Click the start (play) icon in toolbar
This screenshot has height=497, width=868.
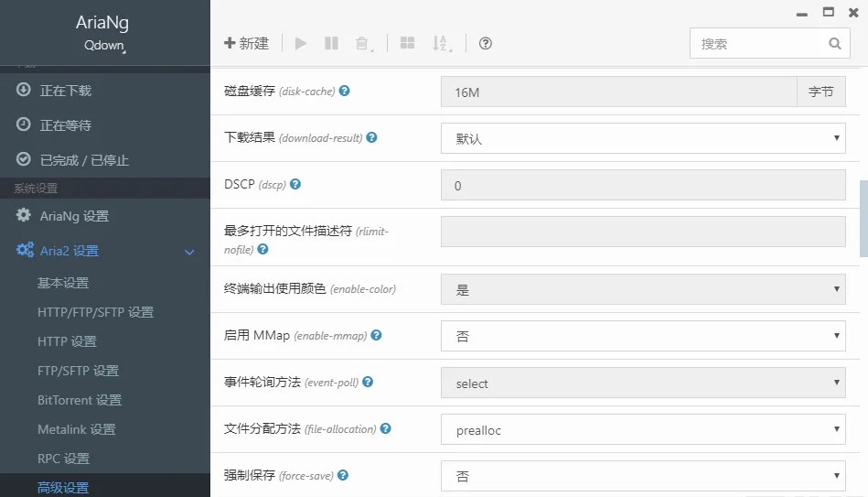(x=301, y=43)
